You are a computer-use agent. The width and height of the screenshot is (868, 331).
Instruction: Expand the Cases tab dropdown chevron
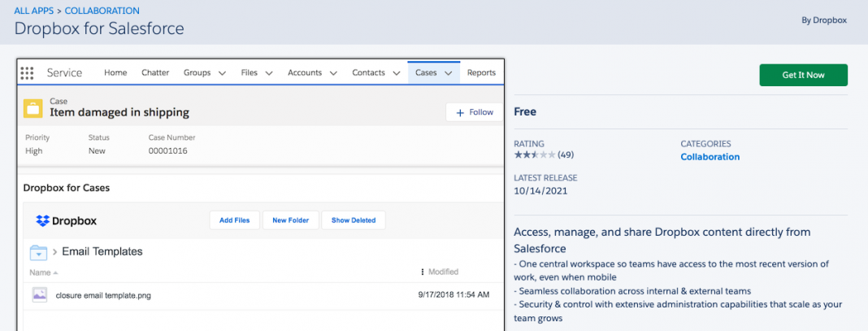(448, 73)
